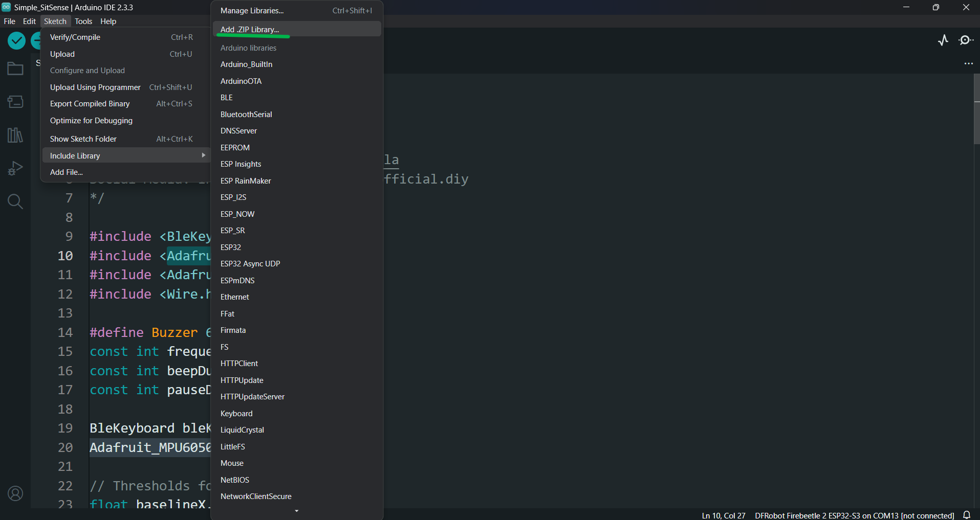Click the Sketch menu

pos(55,21)
